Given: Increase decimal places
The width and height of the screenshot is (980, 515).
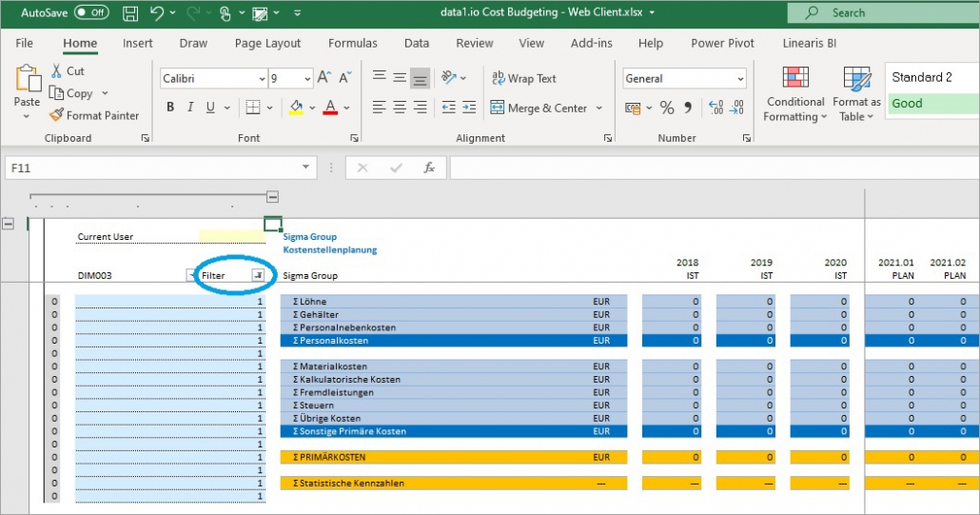Looking at the screenshot, I should pyautogui.click(x=716, y=108).
